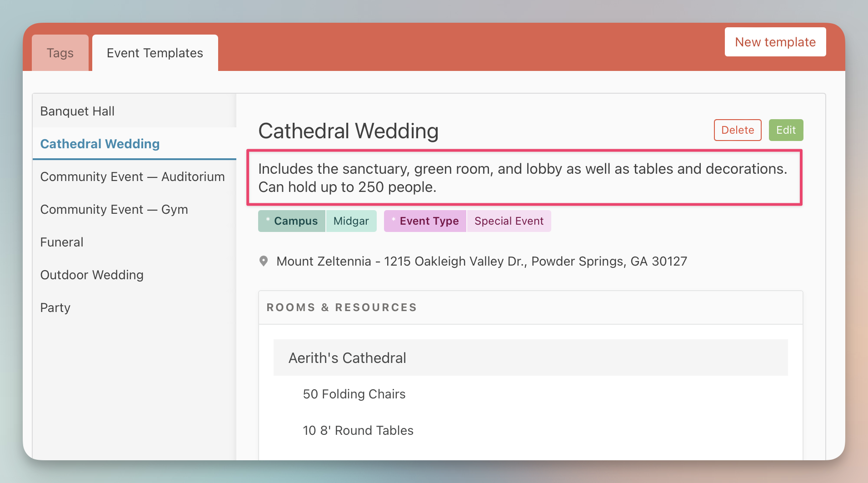Select the Funeral template
This screenshot has height=483, width=868.
(62, 242)
